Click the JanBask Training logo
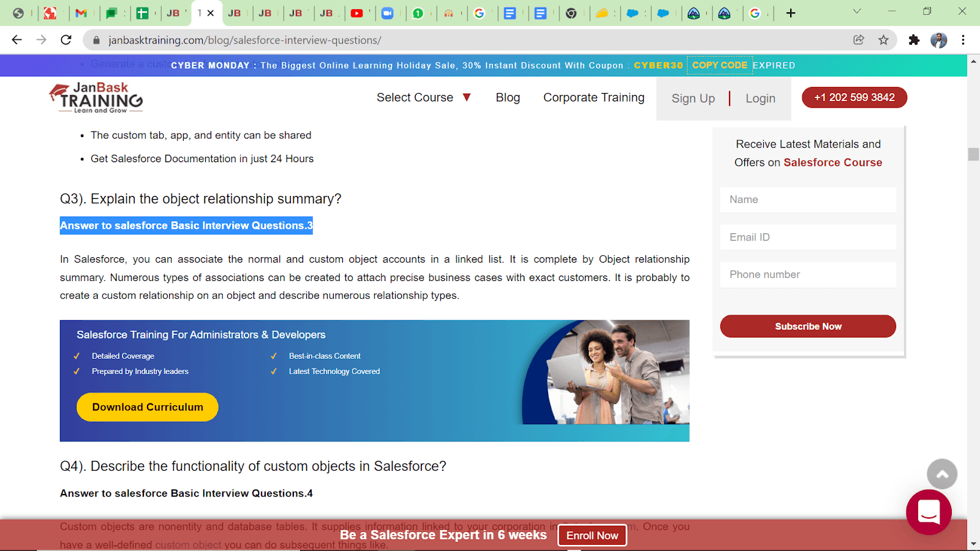 (96, 98)
